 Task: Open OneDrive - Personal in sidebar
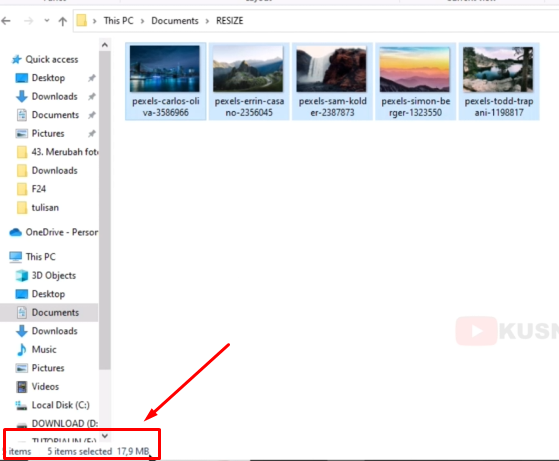tap(53, 232)
